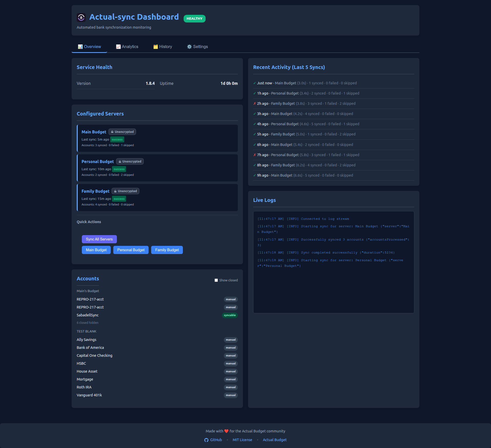Click the syncable badge for SabadellSync
Image resolution: width=491 pixels, height=448 pixels.
(x=230, y=315)
